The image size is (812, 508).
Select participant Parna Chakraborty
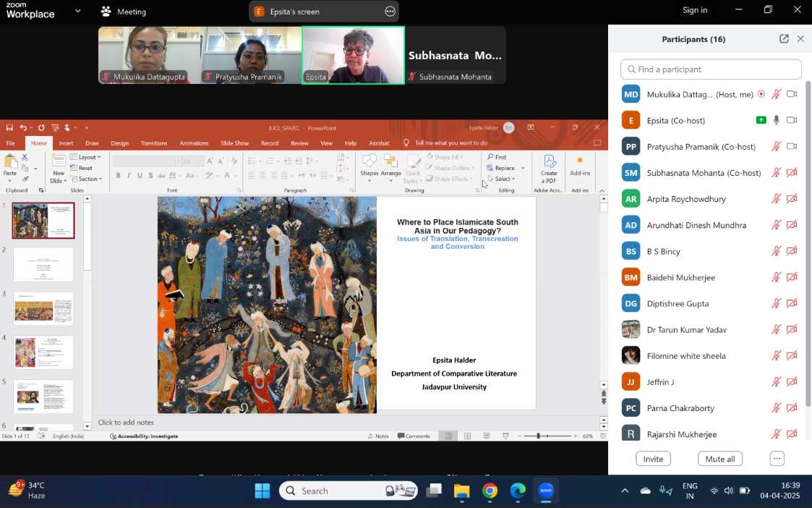pyautogui.click(x=711, y=408)
